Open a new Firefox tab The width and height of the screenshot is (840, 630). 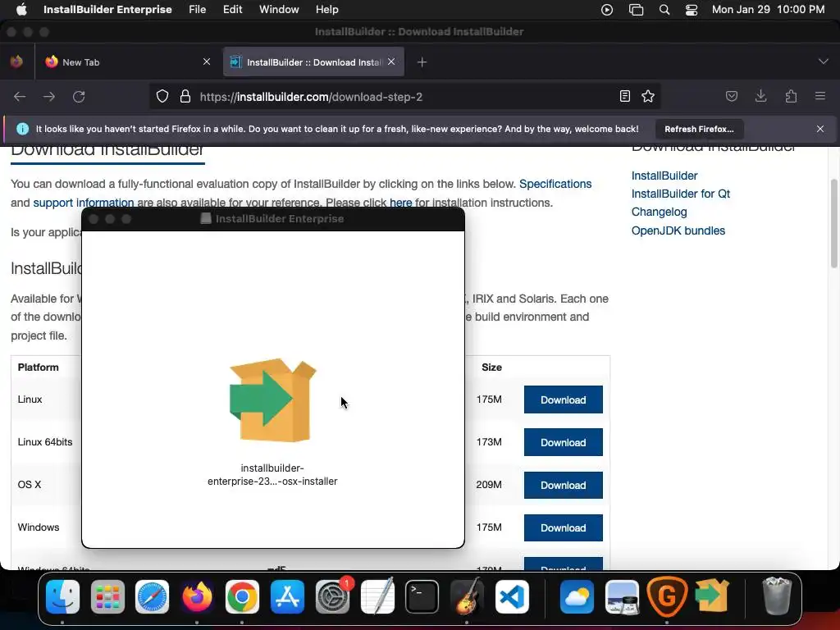(422, 62)
